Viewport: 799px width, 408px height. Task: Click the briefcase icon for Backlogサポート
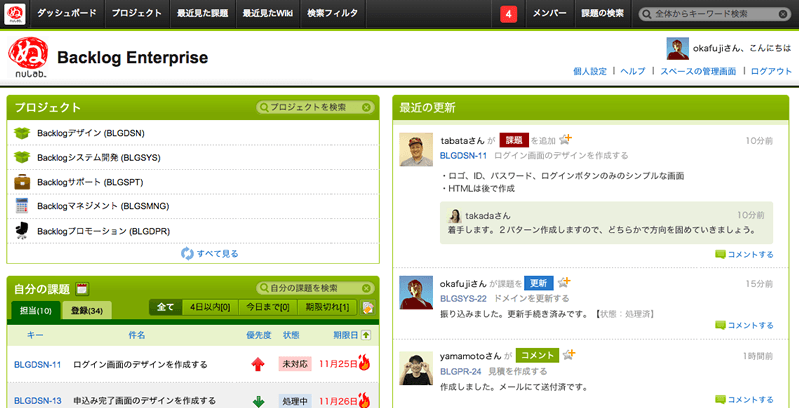[x=22, y=182]
